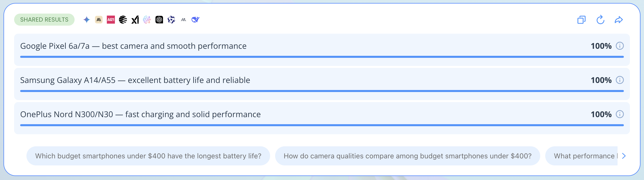The image size is (644, 180).
Task: Click the Anthropic model icon
Action: point(99,20)
